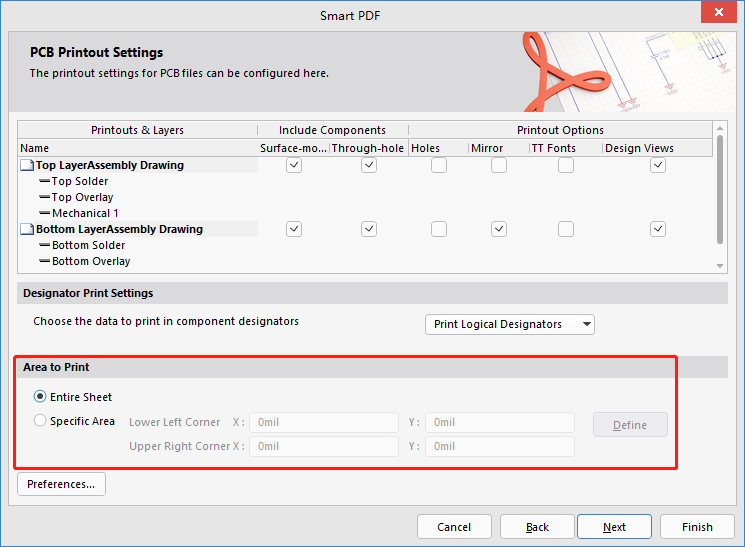Select the Mechanical 1 layer row
745x547 pixels.
[x=85, y=214]
